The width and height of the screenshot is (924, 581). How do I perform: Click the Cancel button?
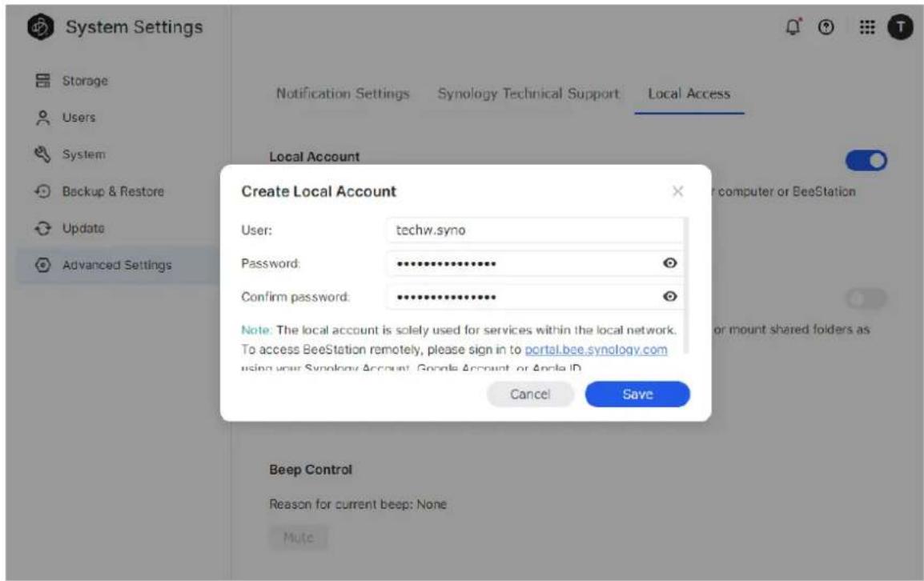coord(530,395)
